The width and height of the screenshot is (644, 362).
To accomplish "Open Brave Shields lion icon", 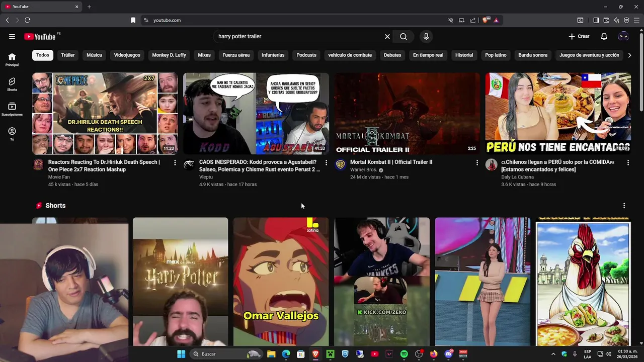I will coord(485,20).
